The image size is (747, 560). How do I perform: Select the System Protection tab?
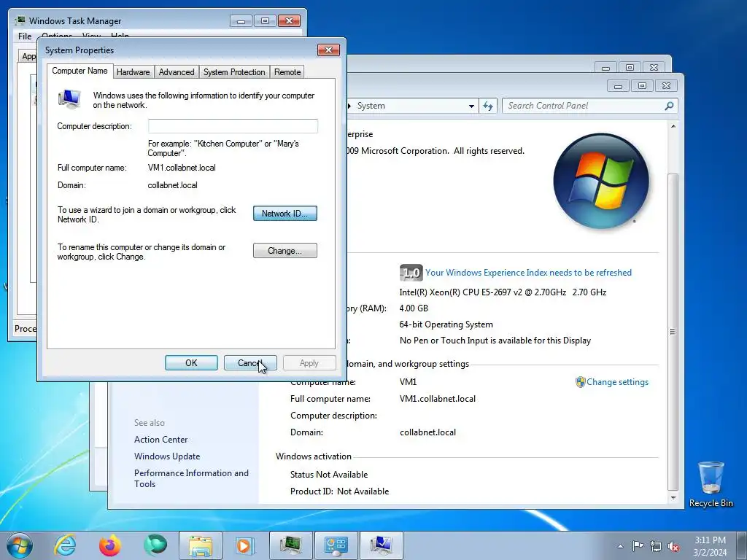(234, 72)
